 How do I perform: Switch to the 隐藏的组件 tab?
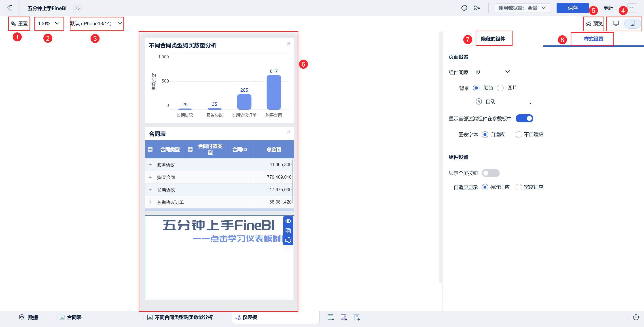pos(493,39)
